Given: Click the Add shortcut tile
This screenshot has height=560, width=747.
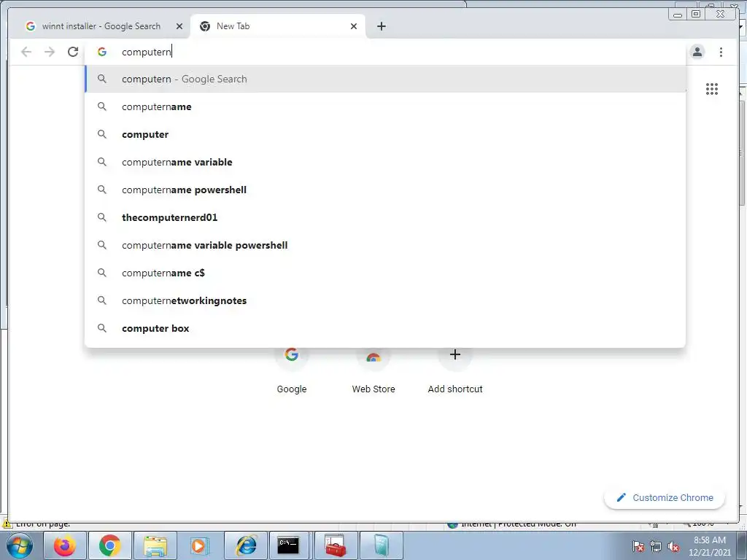Looking at the screenshot, I should (x=455, y=371).
